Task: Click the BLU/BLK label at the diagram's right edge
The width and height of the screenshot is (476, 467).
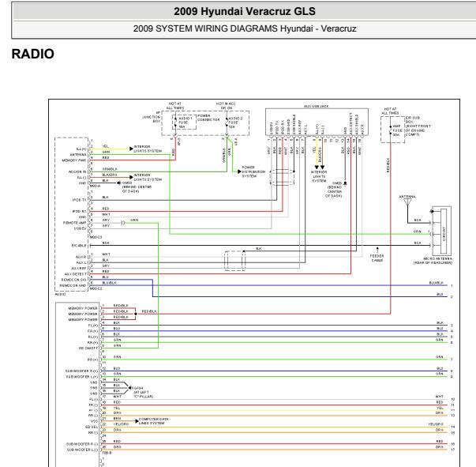Action: coord(436,283)
